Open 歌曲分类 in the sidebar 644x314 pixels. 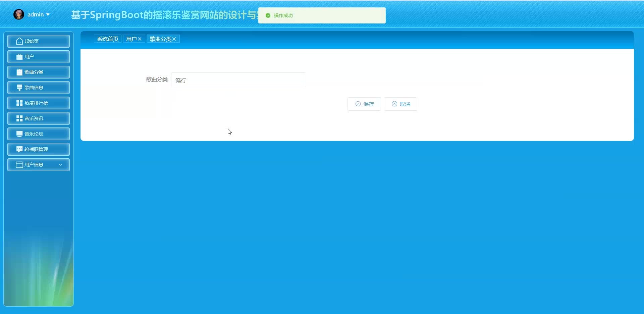(39, 72)
